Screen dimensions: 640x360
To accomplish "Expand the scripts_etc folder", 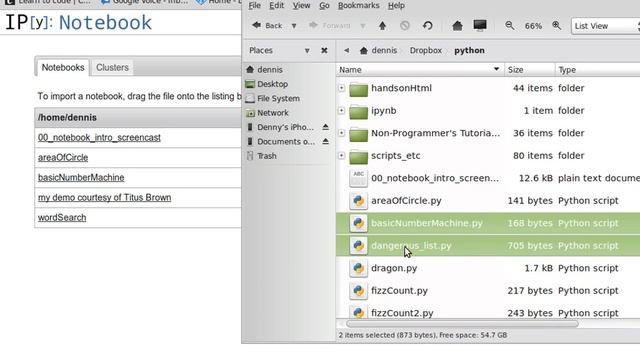I will pyautogui.click(x=342, y=156).
